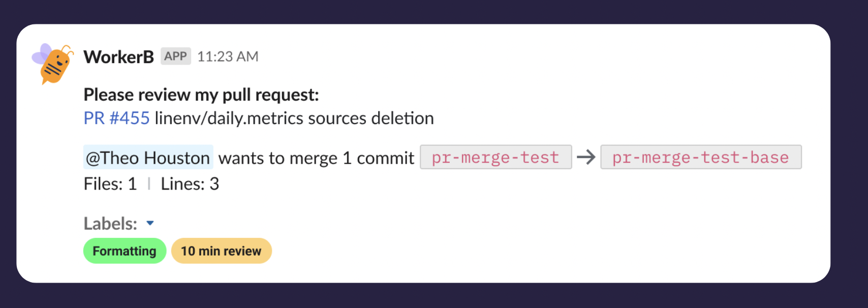Toggle highlight on @Theo Houston mention
This screenshot has height=308, width=868.
pos(148,157)
